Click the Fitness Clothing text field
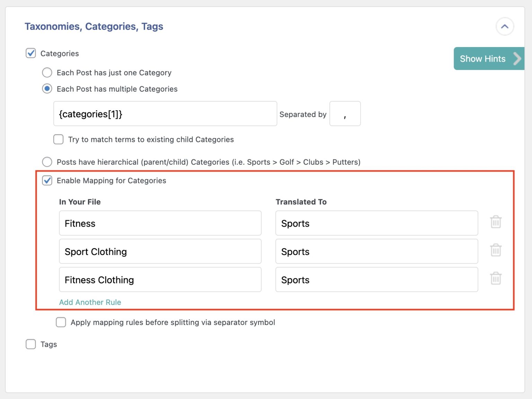532x399 pixels. (x=160, y=279)
